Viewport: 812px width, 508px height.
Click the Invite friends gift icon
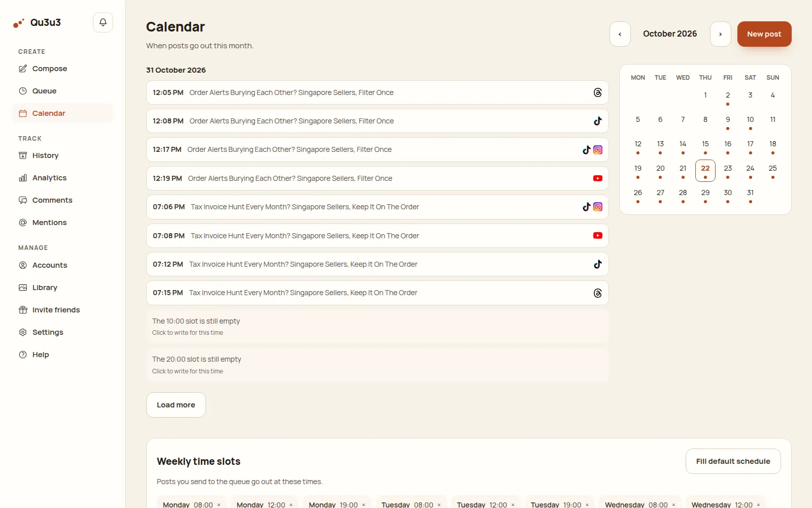[x=23, y=310]
